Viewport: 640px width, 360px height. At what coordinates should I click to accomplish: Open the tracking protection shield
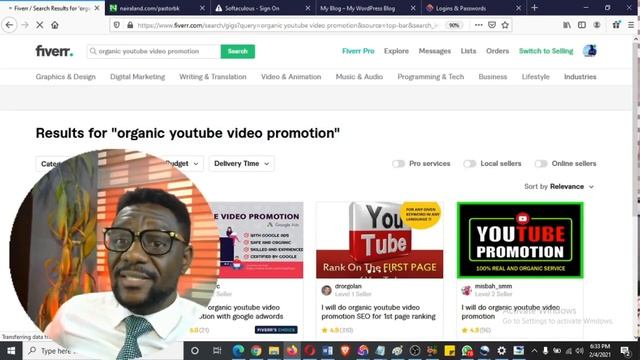(x=117, y=25)
